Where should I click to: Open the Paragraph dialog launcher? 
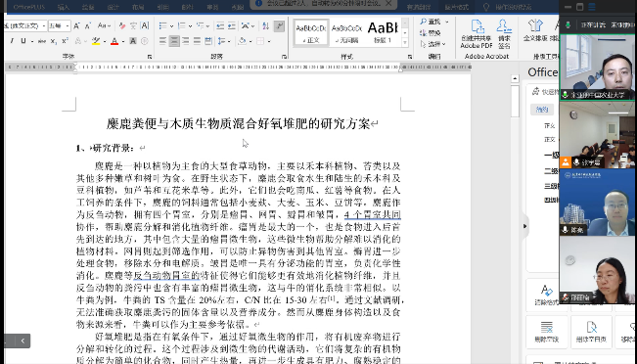(284, 57)
